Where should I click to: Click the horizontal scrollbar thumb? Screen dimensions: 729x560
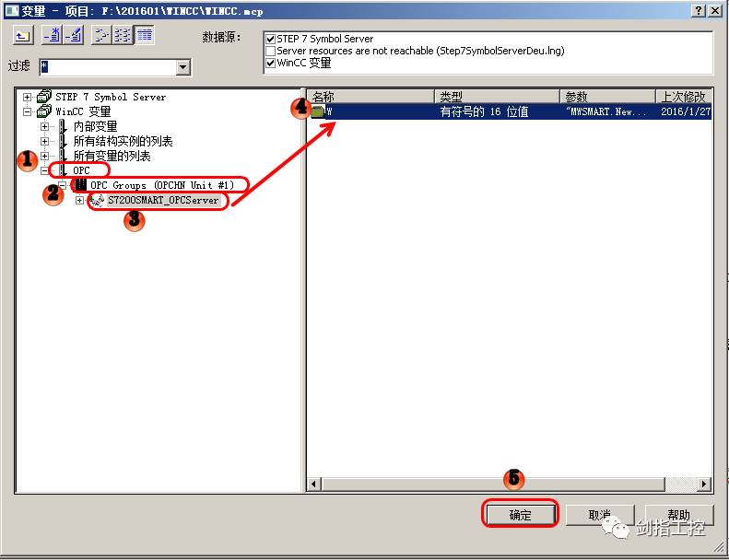point(493,484)
